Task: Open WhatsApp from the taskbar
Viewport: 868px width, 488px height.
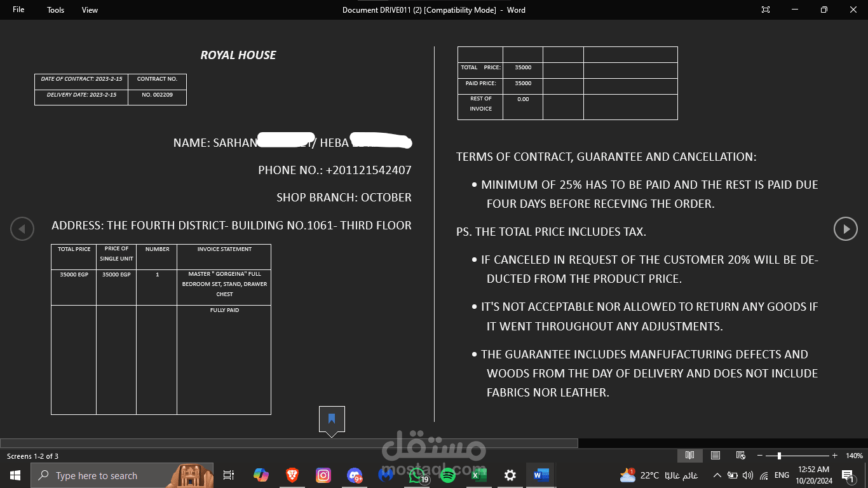Action: (417, 475)
